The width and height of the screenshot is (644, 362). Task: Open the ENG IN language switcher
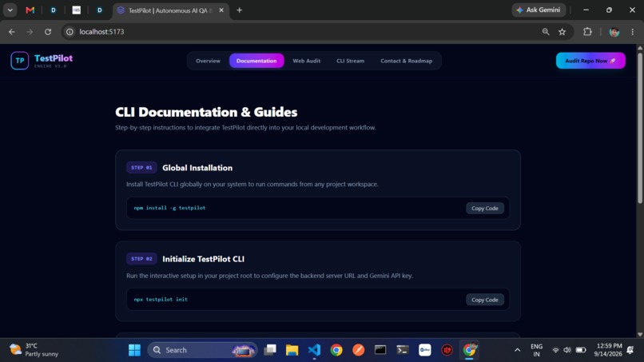pyautogui.click(x=536, y=350)
